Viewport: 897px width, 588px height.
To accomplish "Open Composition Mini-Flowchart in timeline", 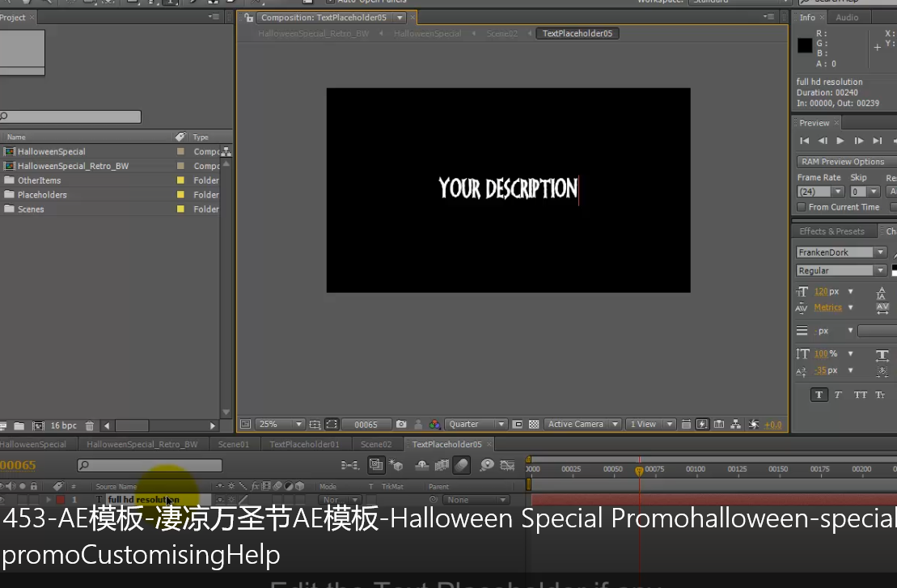I will 349,465.
